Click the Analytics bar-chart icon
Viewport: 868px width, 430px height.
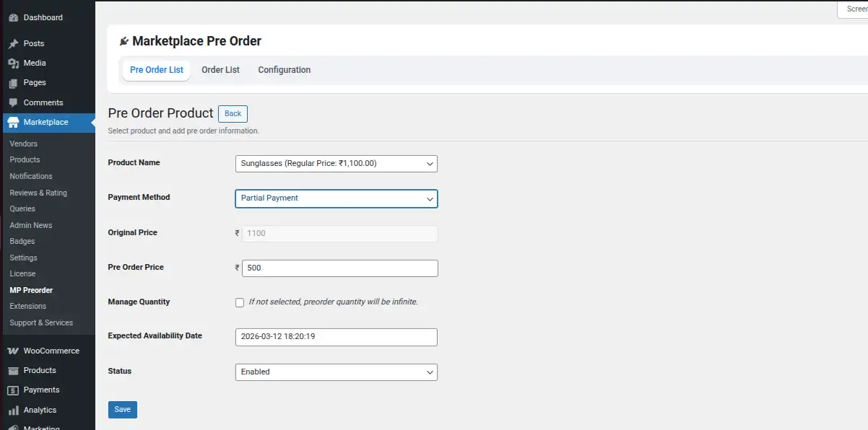click(x=14, y=410)
